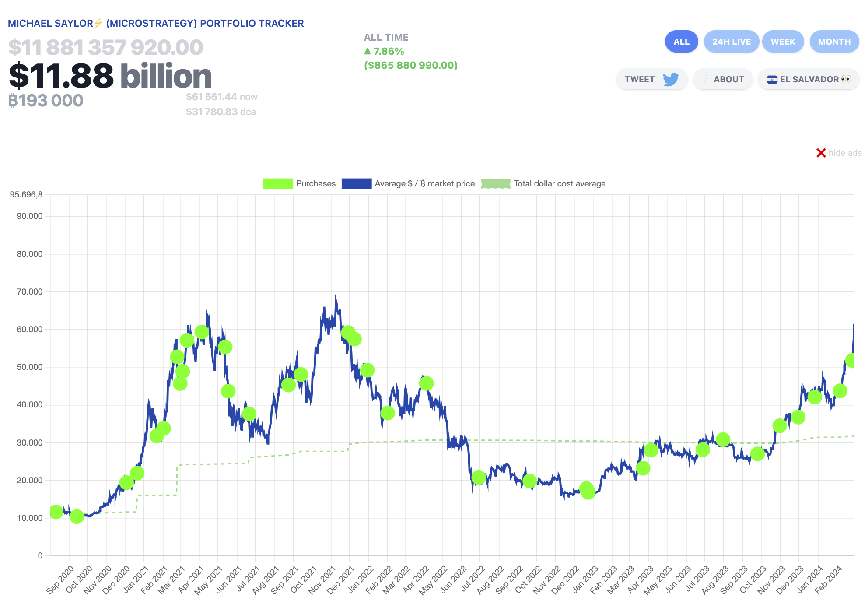Click the $11 881 357 920.00 full value
The image size is (868, 604).
click(106, 47)
